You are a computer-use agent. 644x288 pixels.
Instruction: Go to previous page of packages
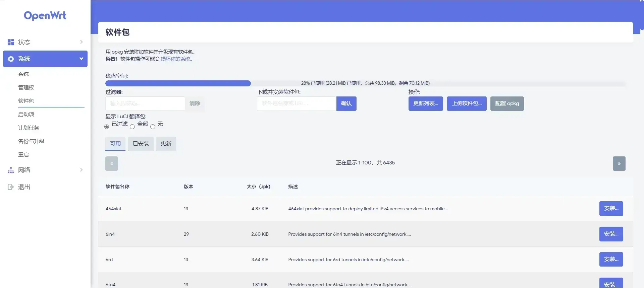coord(112,164)
